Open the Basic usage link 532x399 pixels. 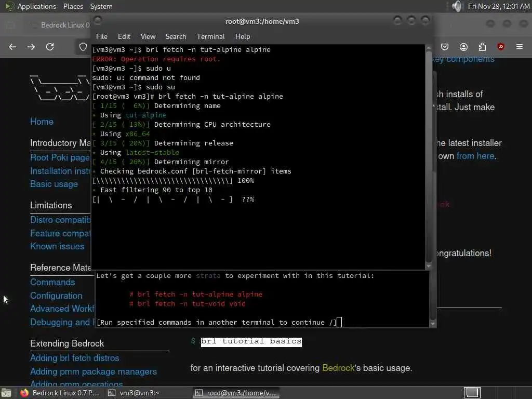(x=54, y=184)
